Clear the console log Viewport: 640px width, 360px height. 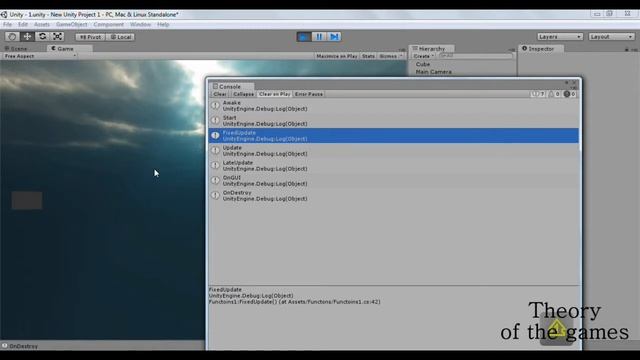(220, 94)
